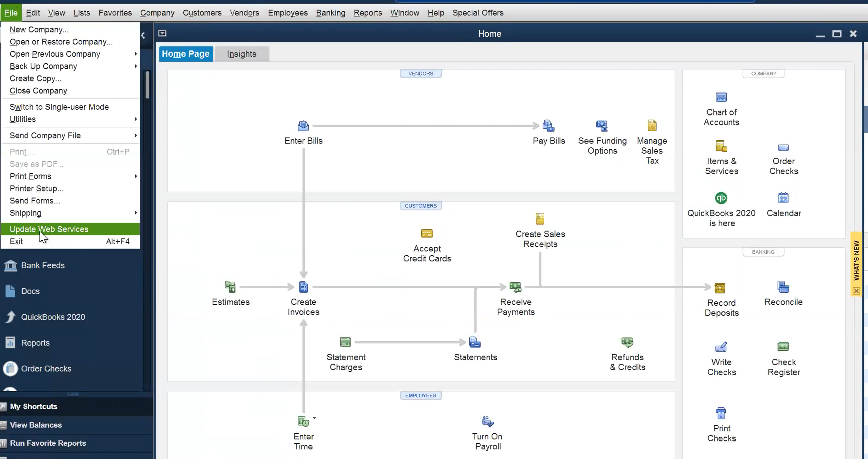Click My Shortcuts panel button
This screenshot has width=868, height=459.
click(76, 406)
